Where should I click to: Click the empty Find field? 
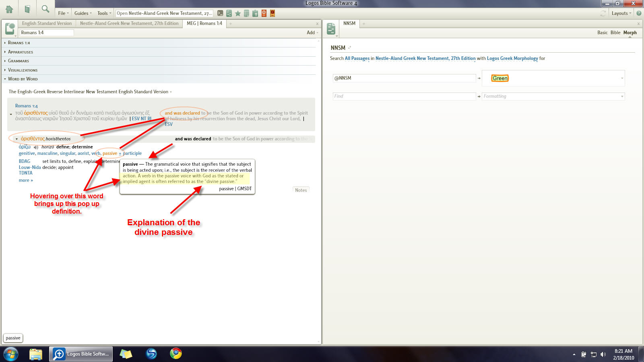point(404,96)
